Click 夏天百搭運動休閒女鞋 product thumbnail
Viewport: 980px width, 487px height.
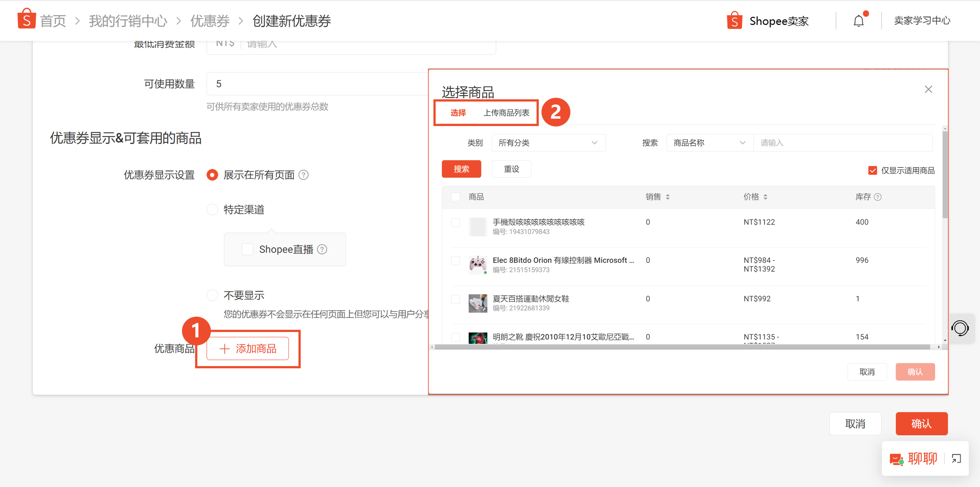click(478, 303)
